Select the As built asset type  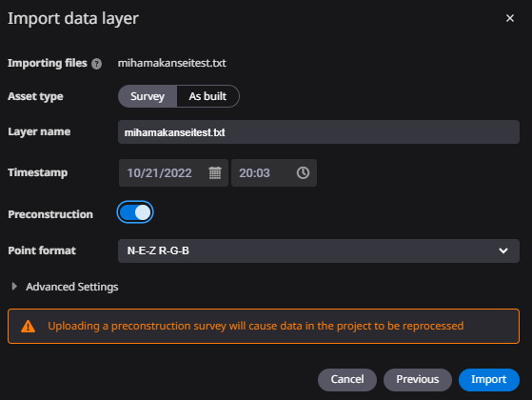pos(207,96)
